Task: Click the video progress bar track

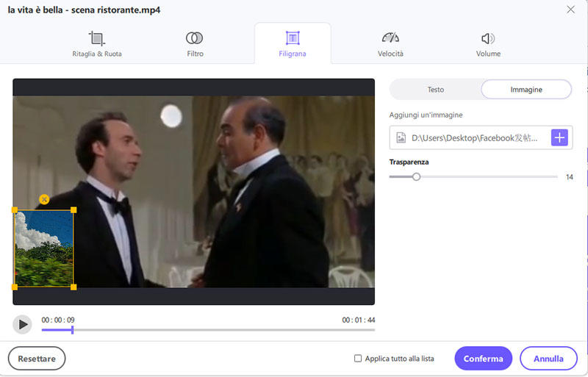Action: [208, 330]
